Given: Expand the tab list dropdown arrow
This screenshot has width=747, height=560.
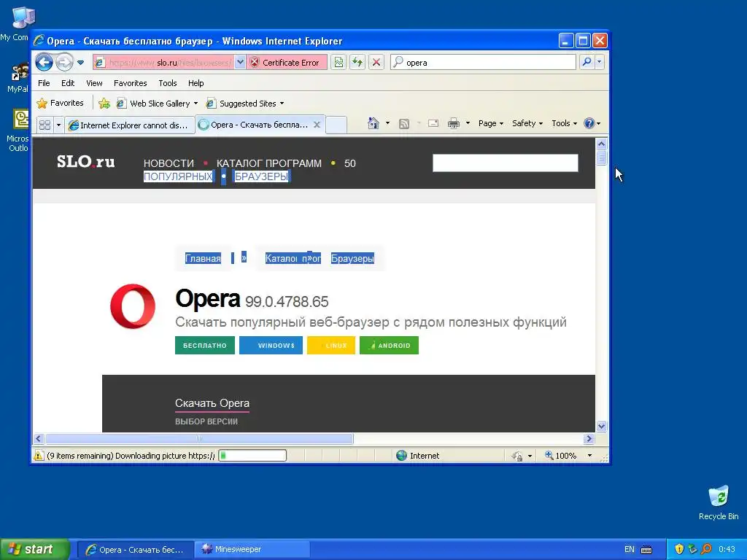Looking at the screenshot, I should (x=58, y=125).
